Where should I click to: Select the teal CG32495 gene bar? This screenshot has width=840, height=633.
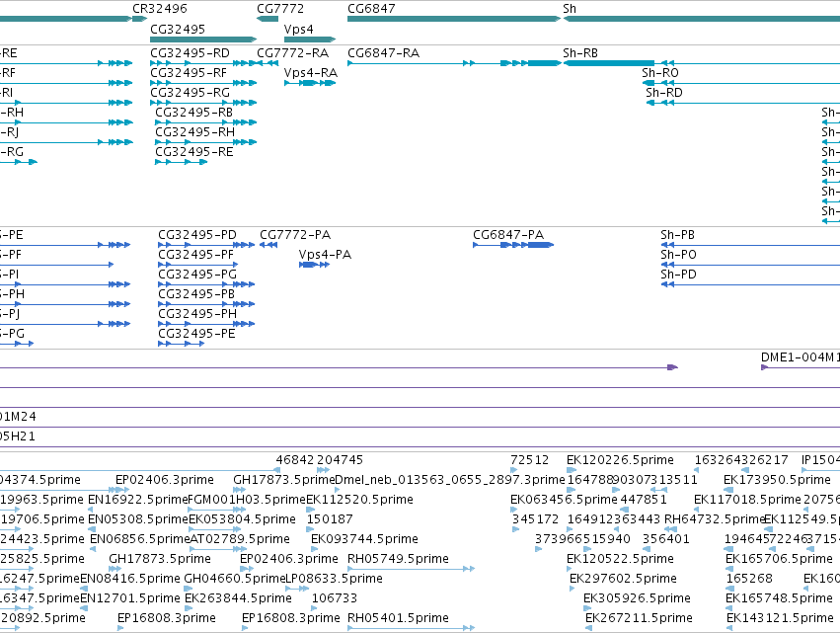coord(203,40)
